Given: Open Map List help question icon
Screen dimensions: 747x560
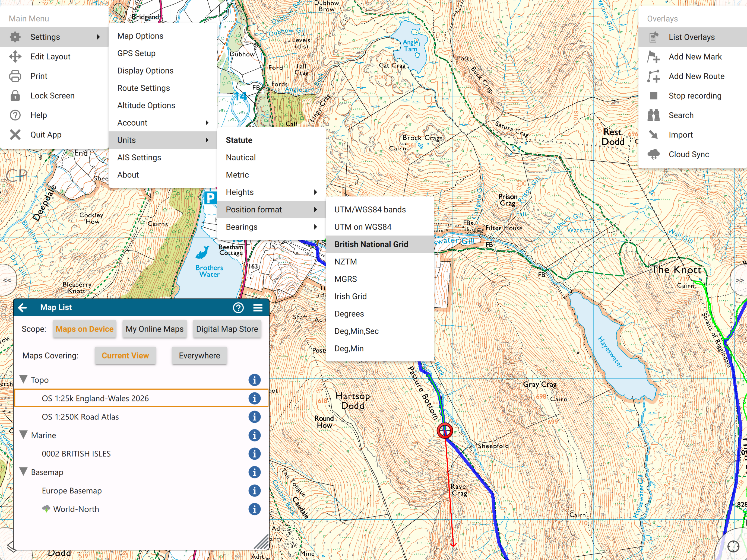Looking at the screenshot, I should click(x=238, y=307).
